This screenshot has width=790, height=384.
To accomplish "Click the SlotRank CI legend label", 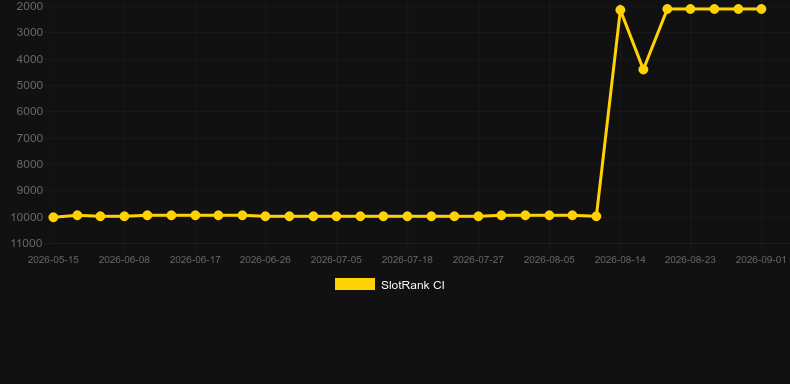I will click(413, 285).
